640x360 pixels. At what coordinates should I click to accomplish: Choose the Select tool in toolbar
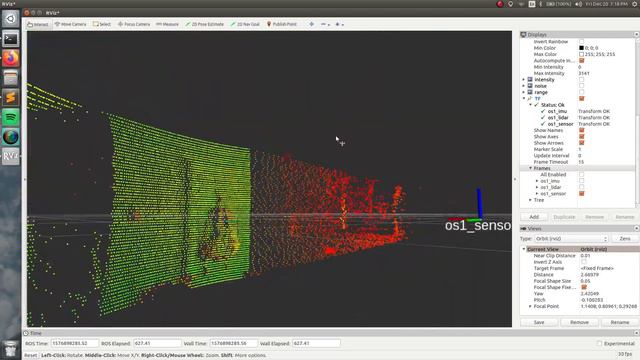102,24
